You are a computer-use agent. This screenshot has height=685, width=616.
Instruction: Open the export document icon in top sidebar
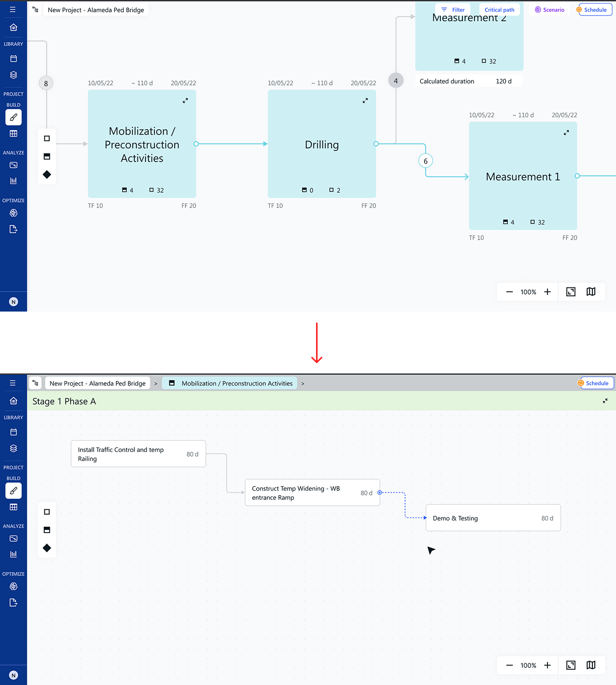coord(14,229)
